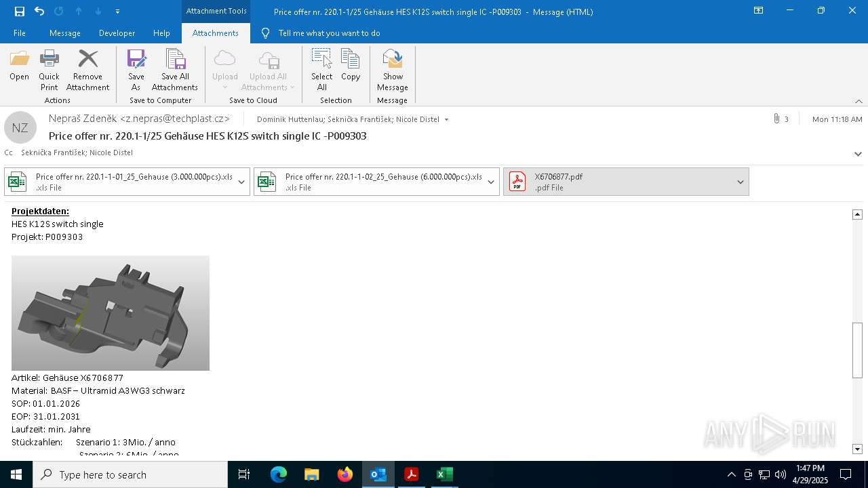Click the Gehäuse 3D part image

[111, 313]
